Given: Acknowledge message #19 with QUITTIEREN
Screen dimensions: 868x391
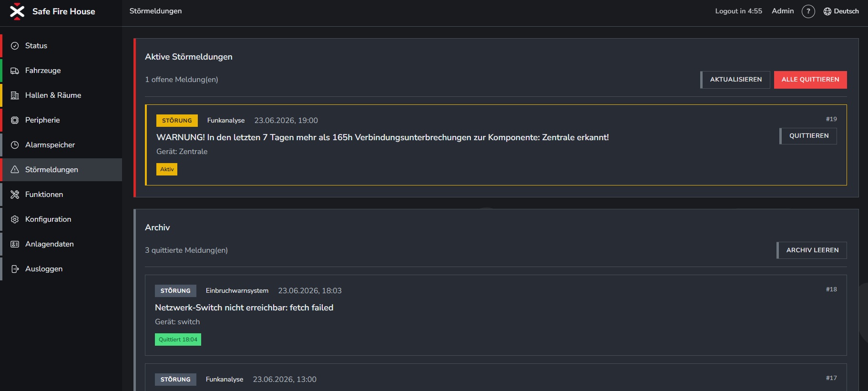Looking at the screenshot, I should point(808,136).
